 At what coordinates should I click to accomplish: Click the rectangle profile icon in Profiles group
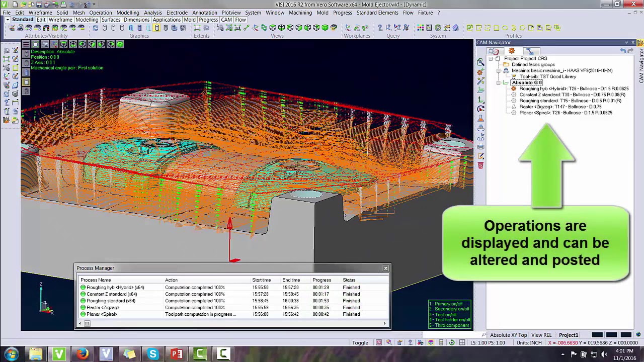[496, 28]
